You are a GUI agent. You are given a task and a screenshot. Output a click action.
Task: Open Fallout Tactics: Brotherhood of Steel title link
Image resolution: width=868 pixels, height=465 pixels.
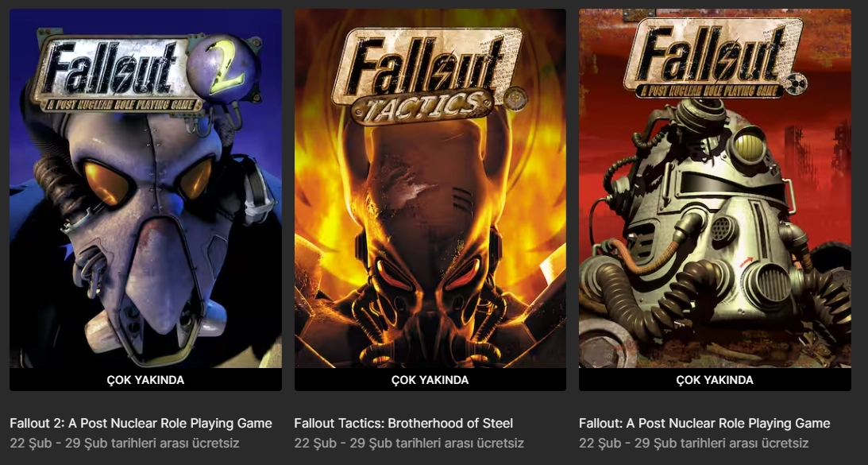tap(403, 424)
